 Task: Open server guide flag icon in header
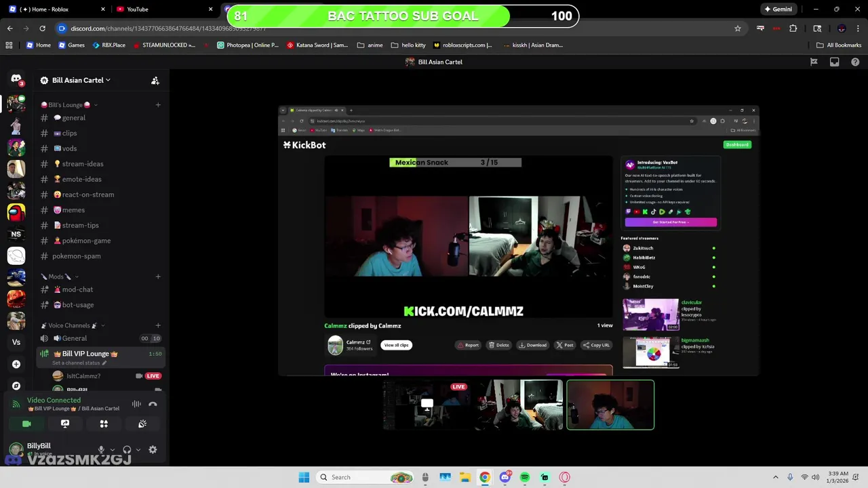point(814,62)
